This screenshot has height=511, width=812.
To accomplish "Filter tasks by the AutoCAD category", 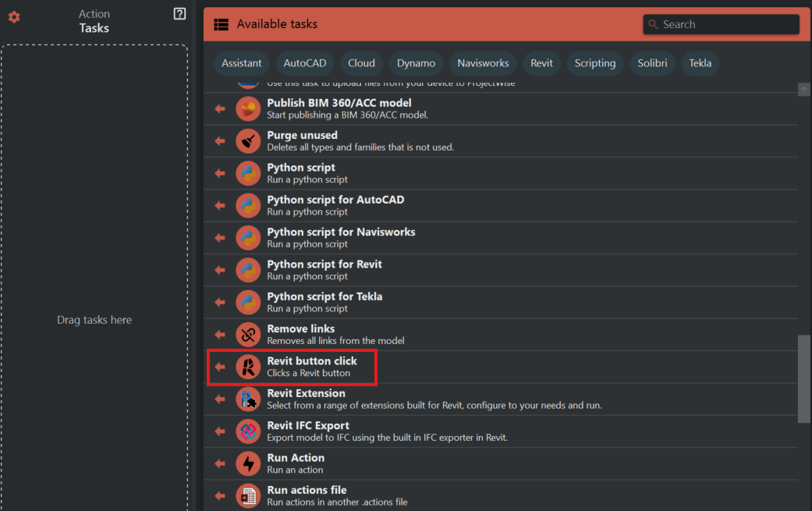I will (304, 63).
